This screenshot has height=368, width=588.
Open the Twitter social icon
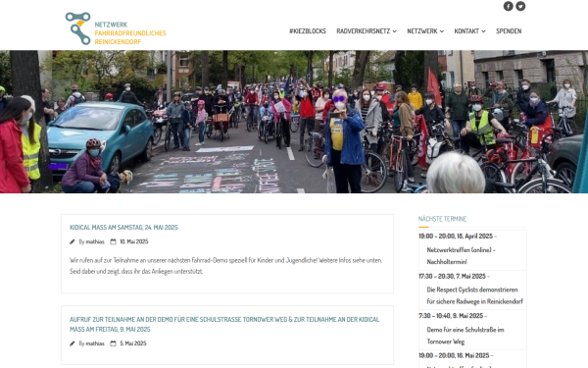(520, 6)
